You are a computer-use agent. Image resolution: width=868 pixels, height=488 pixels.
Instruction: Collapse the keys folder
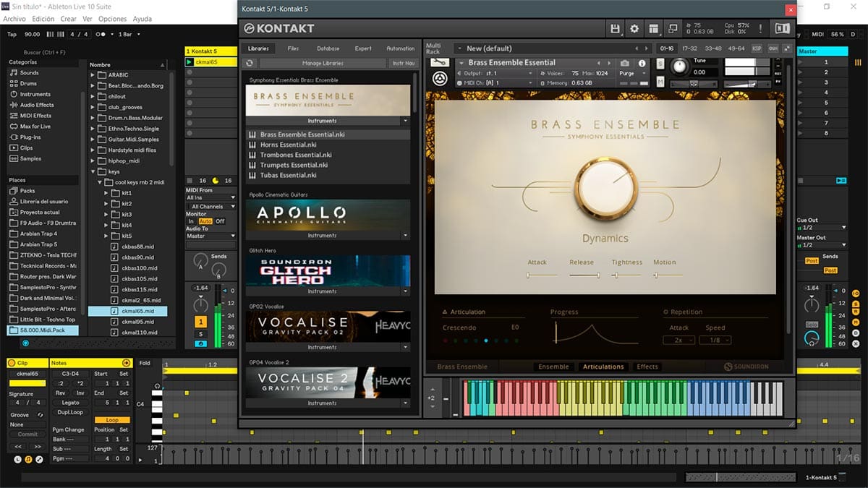[x=93, y=172]
